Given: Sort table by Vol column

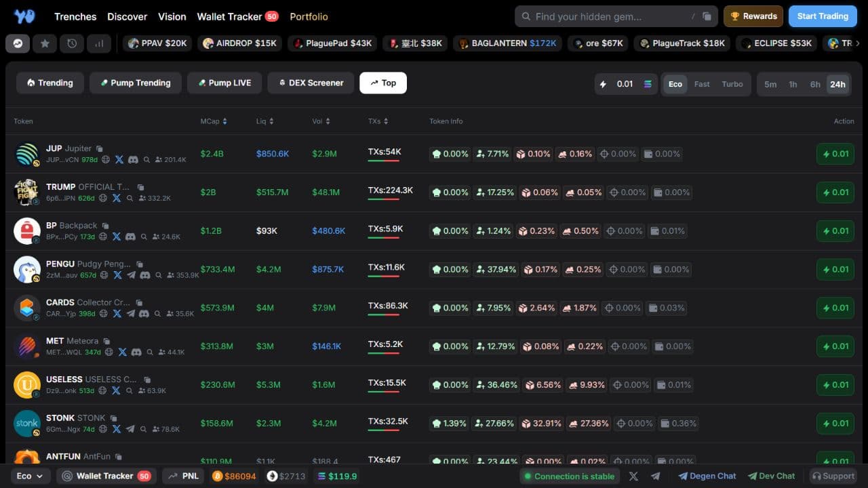Looking at the screenshot, I should (x=321, y=121).
